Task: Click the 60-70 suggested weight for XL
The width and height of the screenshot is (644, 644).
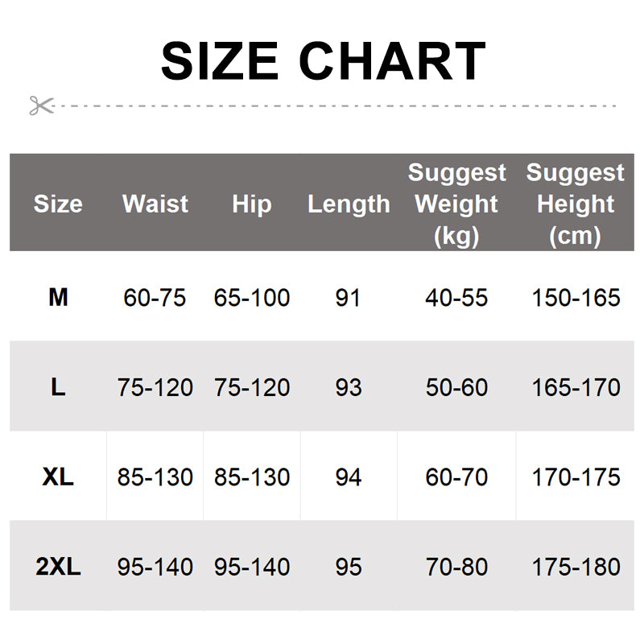Action: tap(456, 477)
